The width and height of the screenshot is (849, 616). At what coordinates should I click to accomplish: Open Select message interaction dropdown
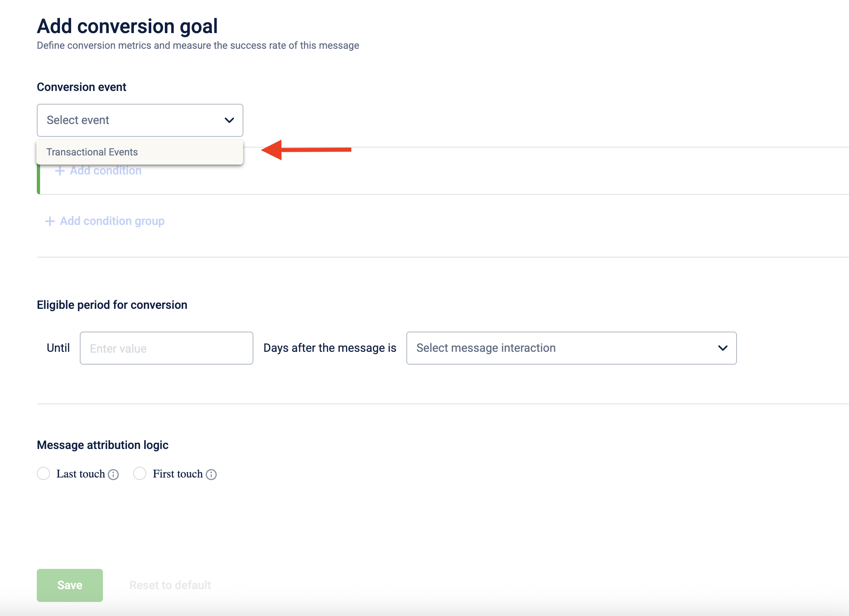(x=571, y=348)
